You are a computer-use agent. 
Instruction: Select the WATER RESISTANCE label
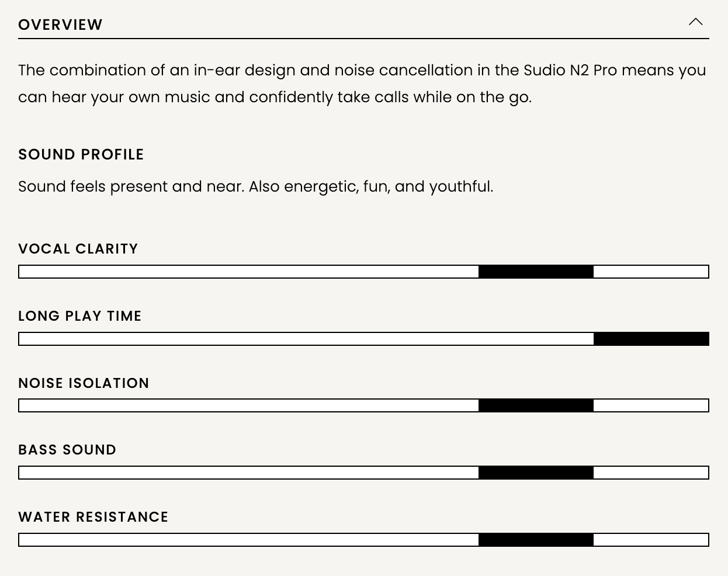[93, 517]
